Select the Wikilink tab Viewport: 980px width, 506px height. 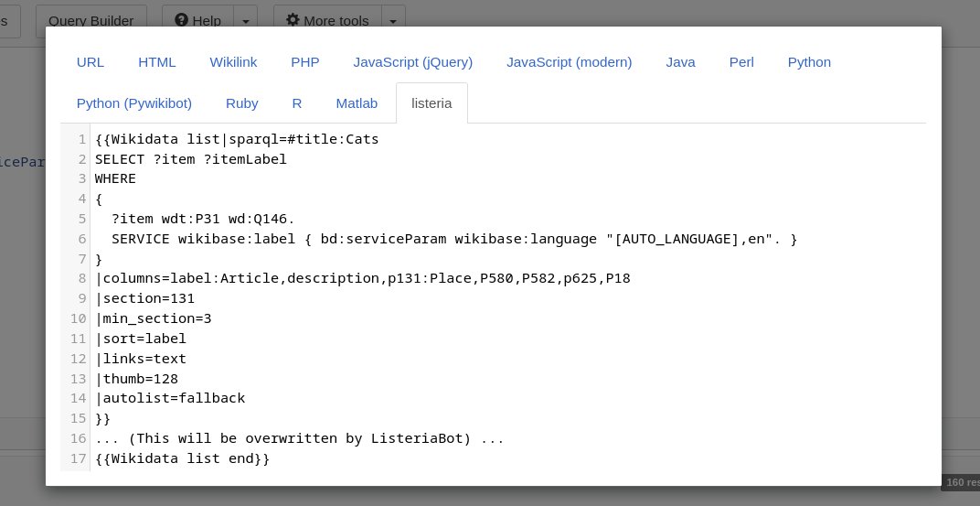233,62
